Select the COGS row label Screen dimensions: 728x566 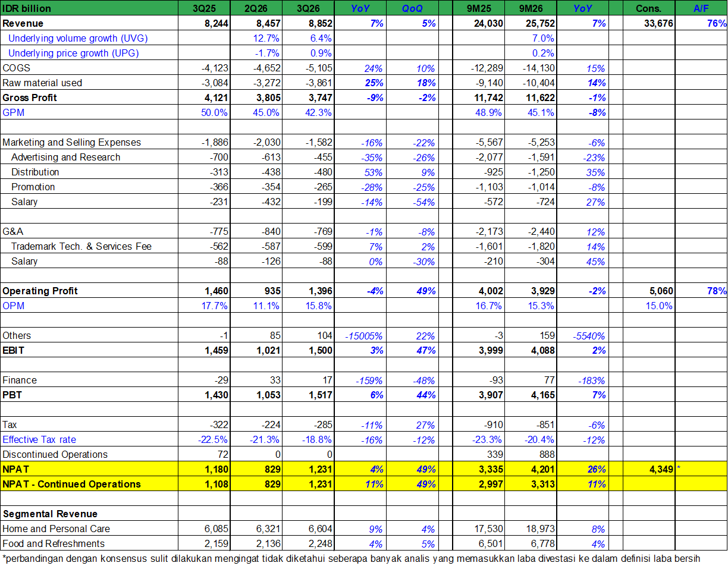pos(17,68)
